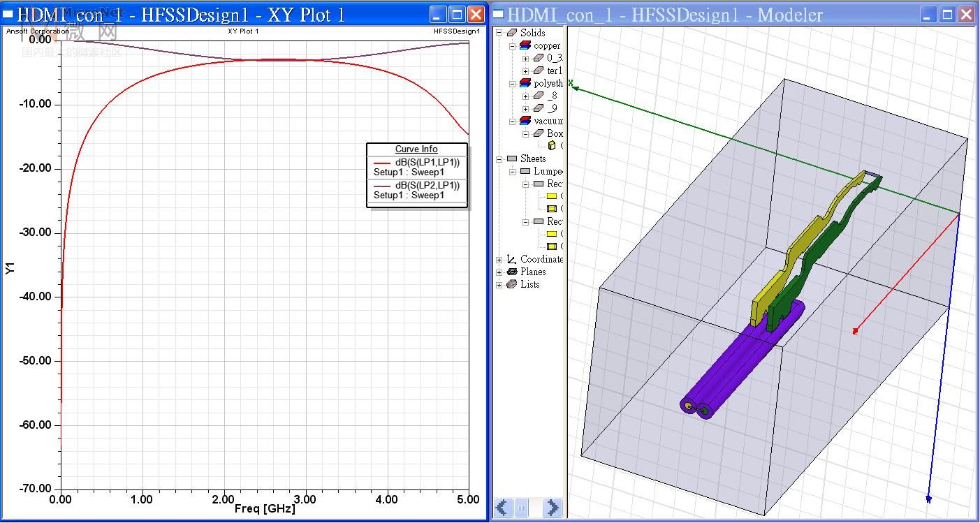Viewport: 980px width, 523px height.
Task: Click the vacuum material icon
Action: 525,121
